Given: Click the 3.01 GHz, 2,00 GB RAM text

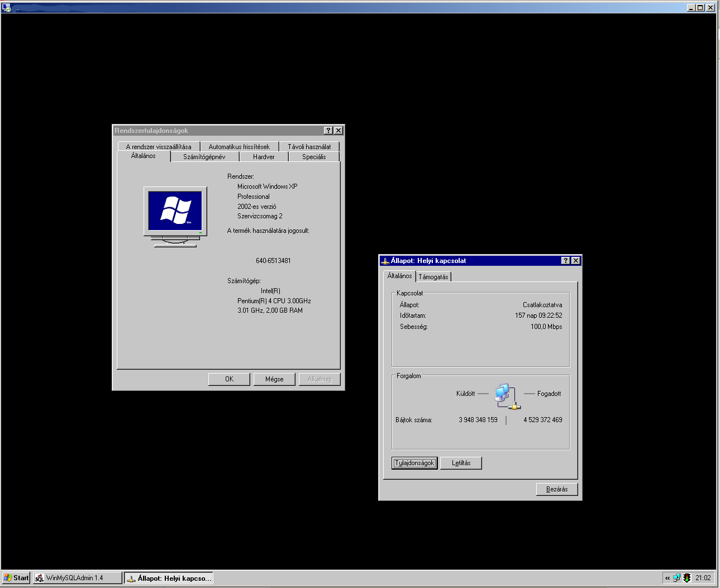Looking at the screenshot, I should click(270, 310).
